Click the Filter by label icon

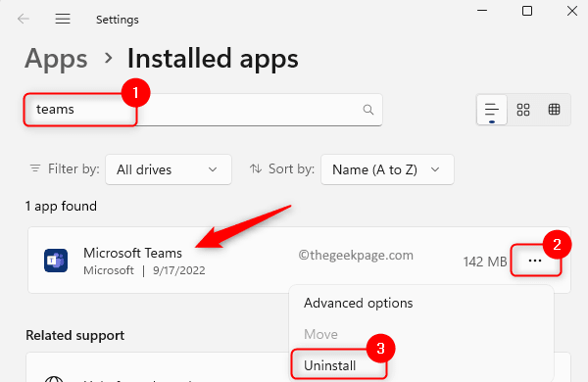click(x=35, y=168)
